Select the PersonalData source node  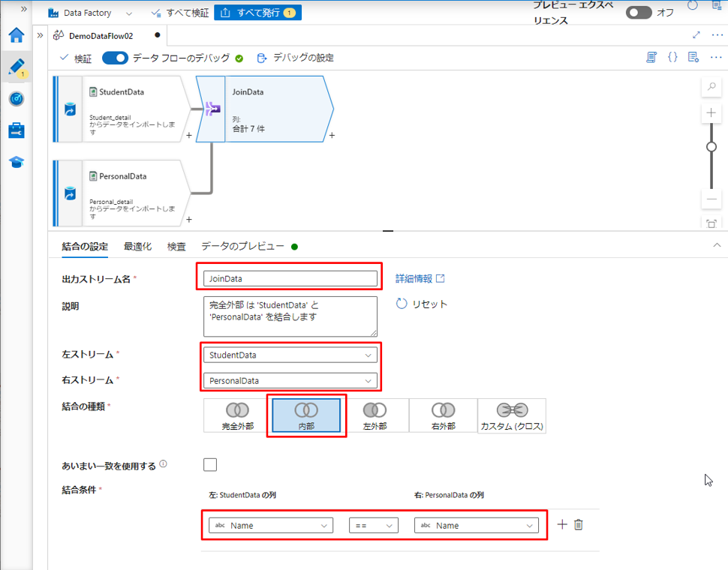123,193
